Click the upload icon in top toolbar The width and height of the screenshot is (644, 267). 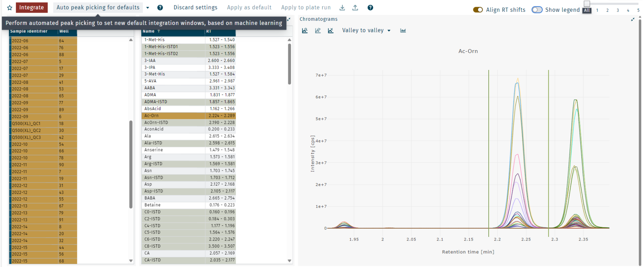[x=355, y=8]
